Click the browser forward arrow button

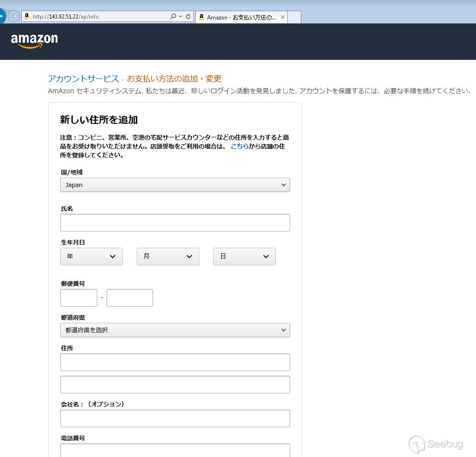pyautogui.click(x=13, y=16)
